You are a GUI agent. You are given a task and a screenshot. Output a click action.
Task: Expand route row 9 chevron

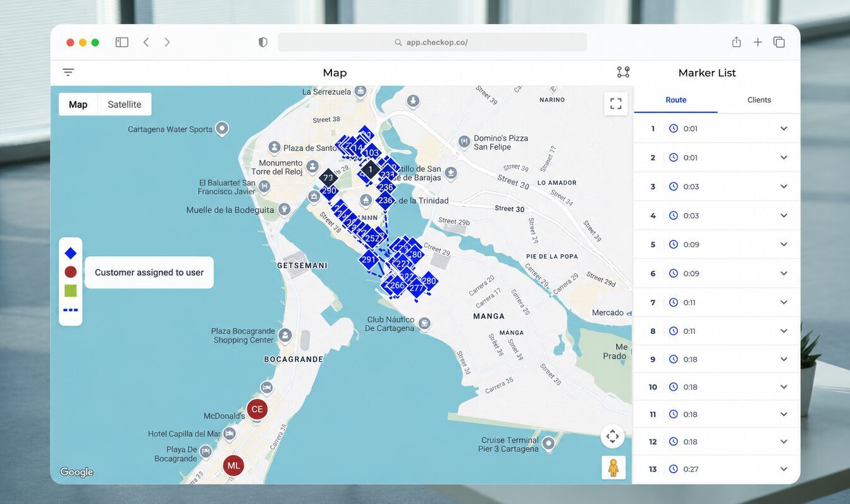[x=784, y=359]
